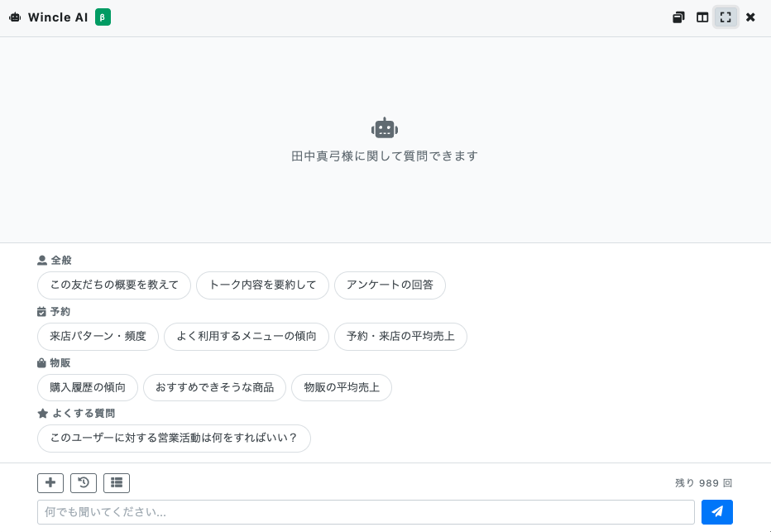Choose トーク内容を要約して prompt

(x=262, y=285)
